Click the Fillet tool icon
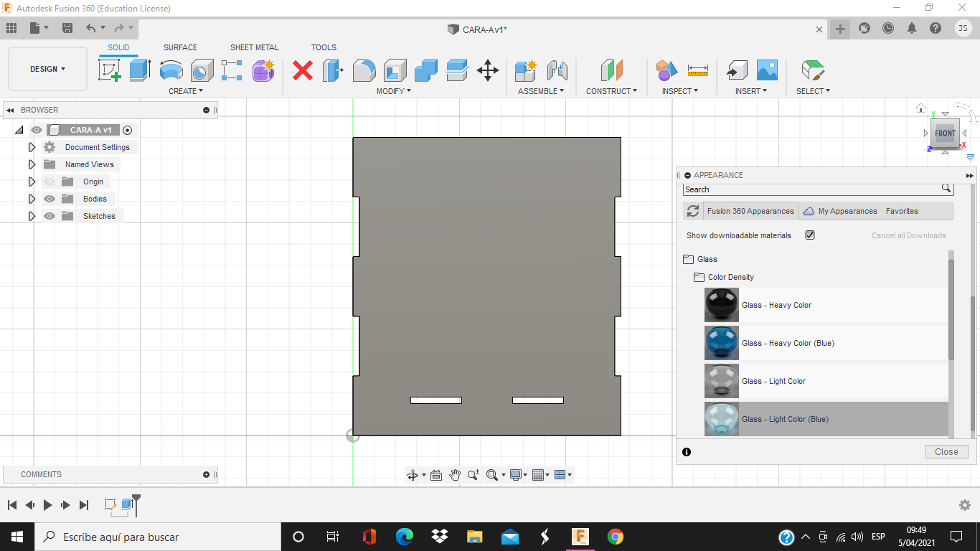Screen dimensions: 980x551 point(364,70)
